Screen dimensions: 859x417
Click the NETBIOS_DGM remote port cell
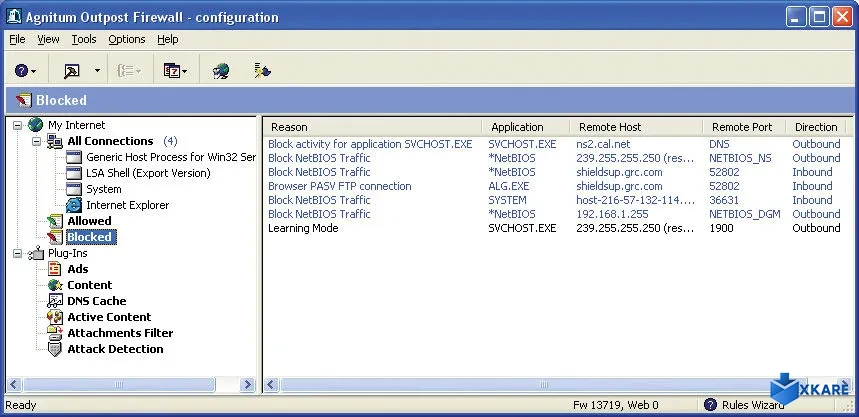click(x=745, y=214)
